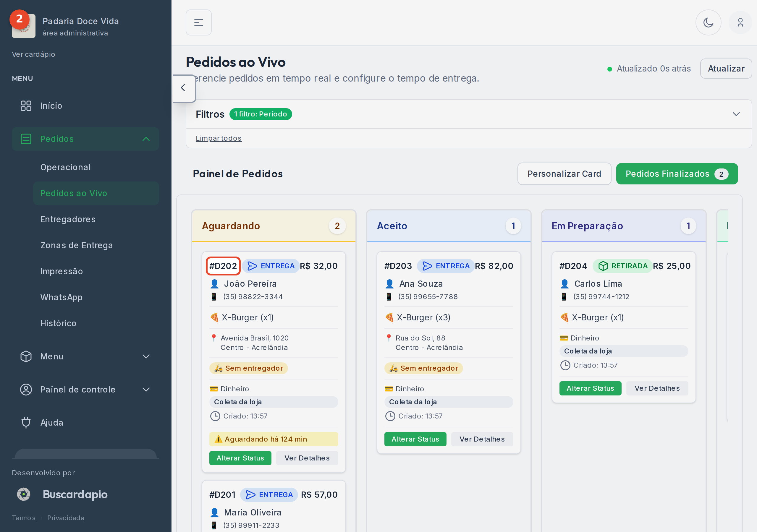This screenshot has height=532, width=757.
Task: Click Limpar todos link
Action: click(219, 138)
